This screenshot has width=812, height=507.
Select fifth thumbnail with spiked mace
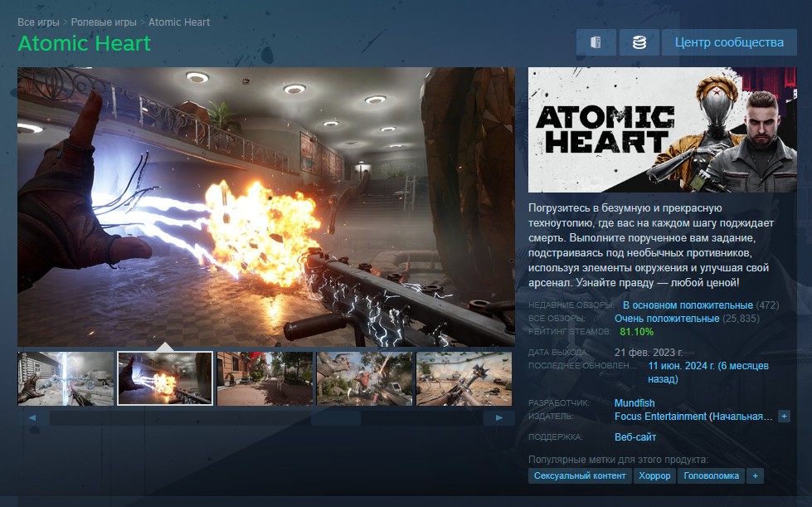click(464, 378)
